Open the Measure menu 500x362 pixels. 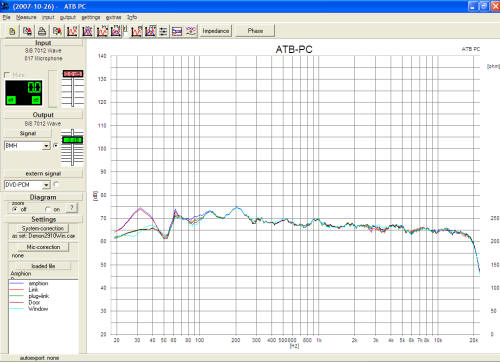pyautogui.click(x=26, y=17)
